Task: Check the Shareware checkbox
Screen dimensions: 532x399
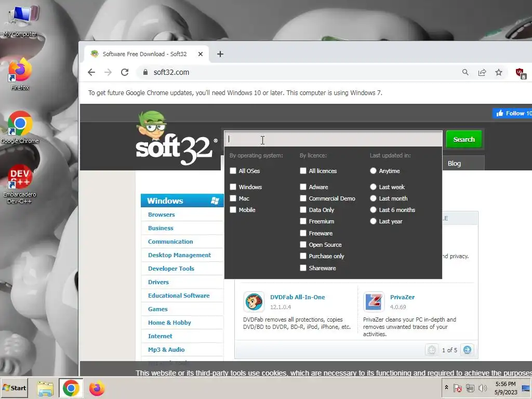Action: click(x=303, y=268)
